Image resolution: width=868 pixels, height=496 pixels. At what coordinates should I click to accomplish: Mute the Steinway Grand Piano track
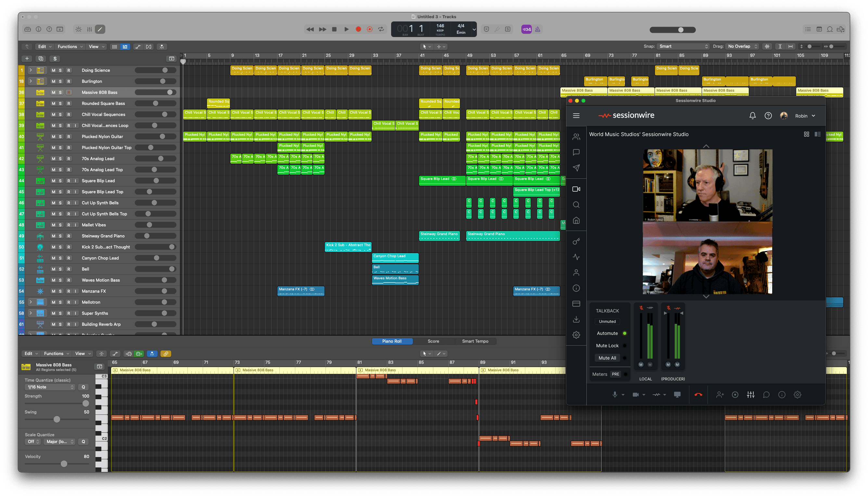coord(53,236)
